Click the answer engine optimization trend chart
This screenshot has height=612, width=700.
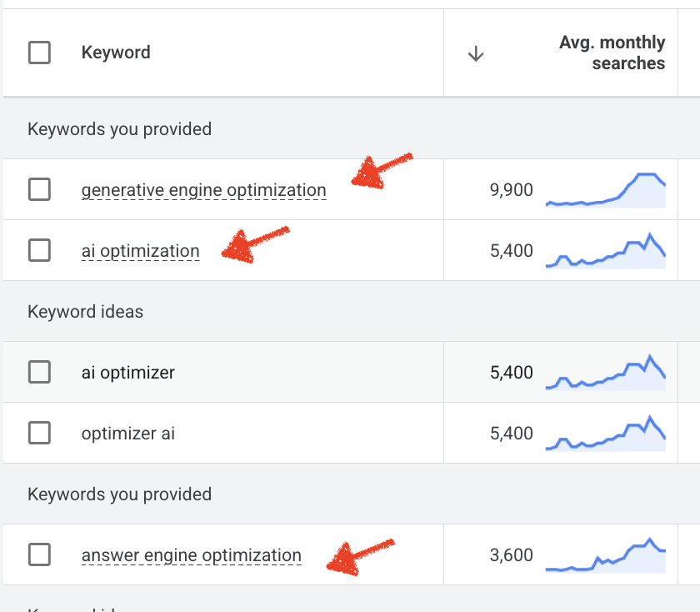click(605, 556)
